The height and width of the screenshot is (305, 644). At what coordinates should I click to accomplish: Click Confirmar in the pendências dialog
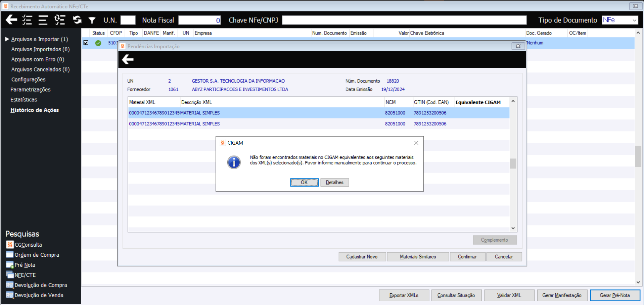pos(467,257)
